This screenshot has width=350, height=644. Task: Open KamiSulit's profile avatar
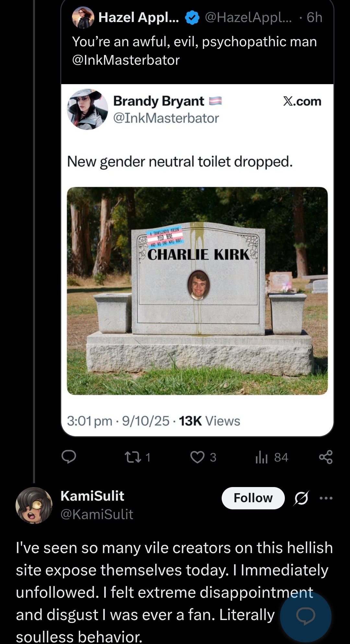click(x=34, y=505)
